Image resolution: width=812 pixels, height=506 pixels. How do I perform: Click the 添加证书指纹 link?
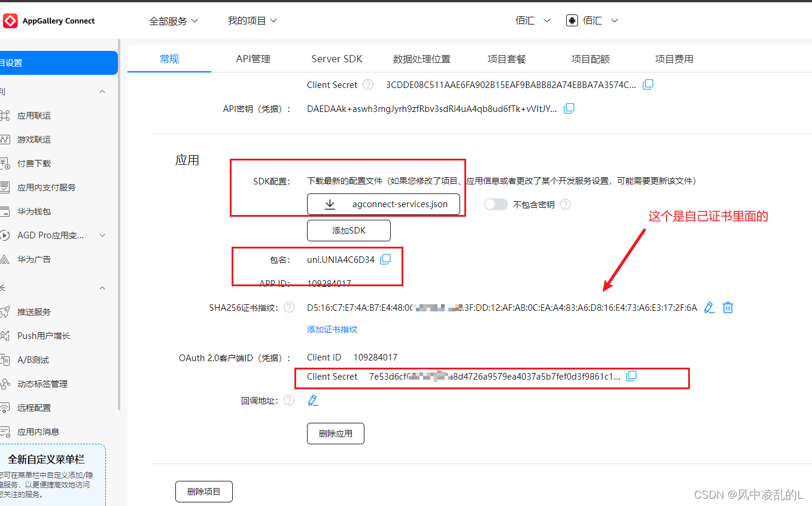click(332, 329)
